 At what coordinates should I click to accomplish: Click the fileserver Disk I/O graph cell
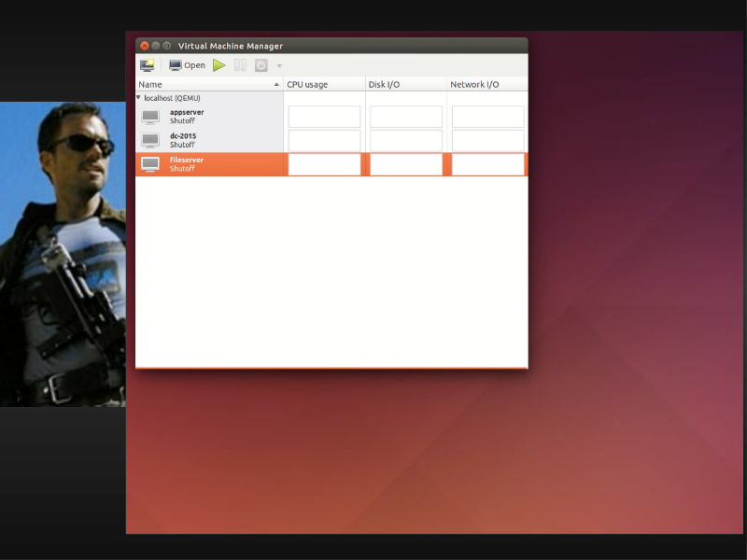coord(406,164)
